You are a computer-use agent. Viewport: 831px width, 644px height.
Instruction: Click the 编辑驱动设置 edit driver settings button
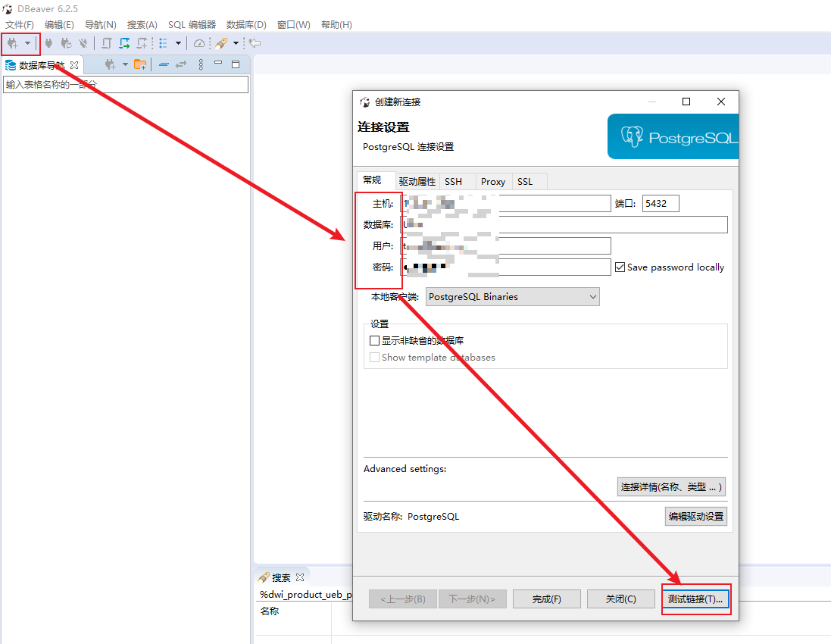pyautogui.click(x=695, y=517)
